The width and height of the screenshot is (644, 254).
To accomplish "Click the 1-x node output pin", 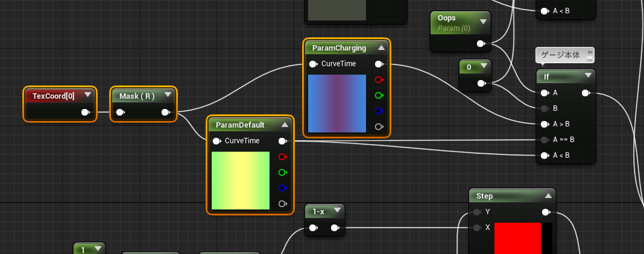I will [335, 228].
